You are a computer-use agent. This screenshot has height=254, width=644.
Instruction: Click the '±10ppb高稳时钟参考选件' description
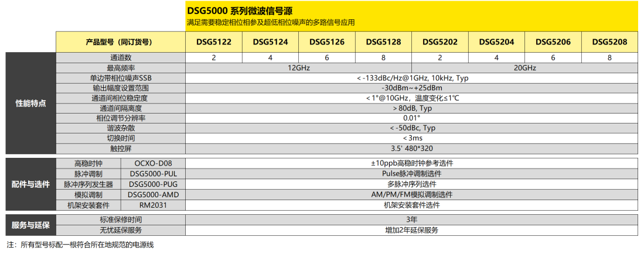pyautogui.click(x=412, y=163)
